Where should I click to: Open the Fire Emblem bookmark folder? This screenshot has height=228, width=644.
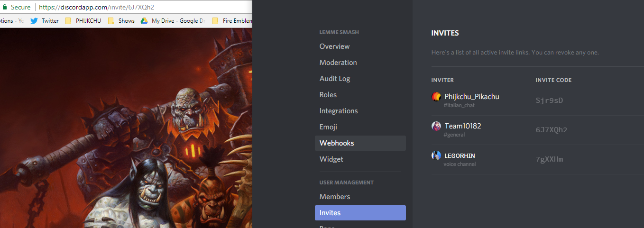coord(232,21)
